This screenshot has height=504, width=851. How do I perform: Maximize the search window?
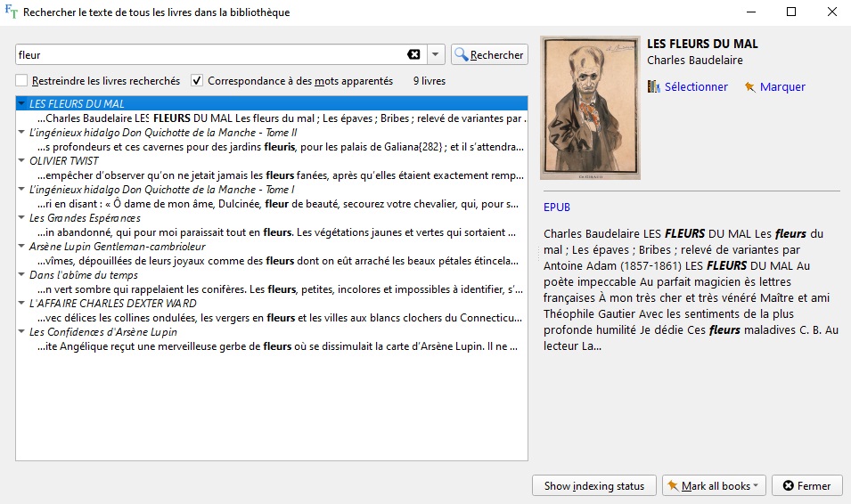pyautogui.click(x=791, y=12)
